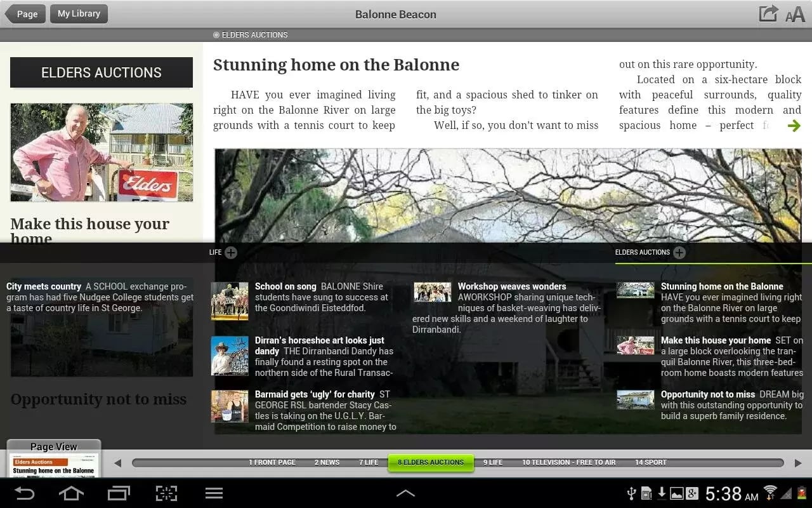
Task: Tap the Share icon in top bar
Action: click(768, 14)
